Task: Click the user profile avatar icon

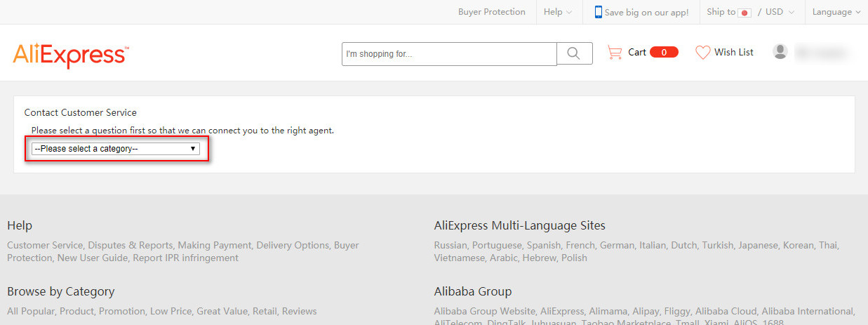Action: tap(780, 52)
